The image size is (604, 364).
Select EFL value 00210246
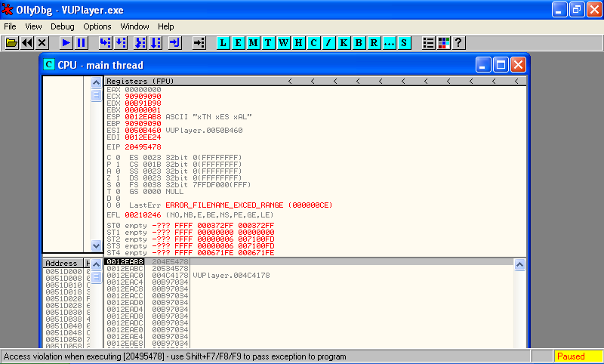pyautogui.click(x=143, y=215)
